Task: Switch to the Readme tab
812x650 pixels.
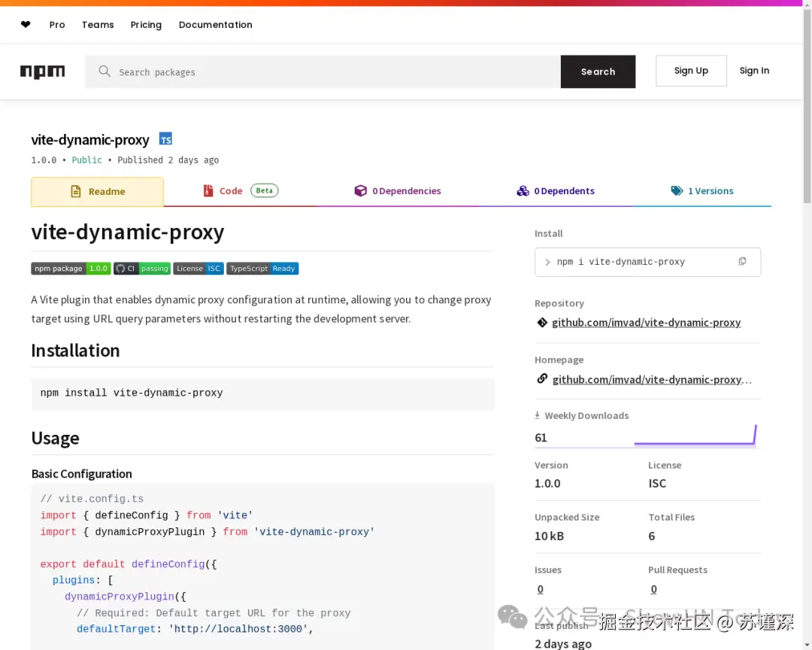Action: click(x=97, y=192)
